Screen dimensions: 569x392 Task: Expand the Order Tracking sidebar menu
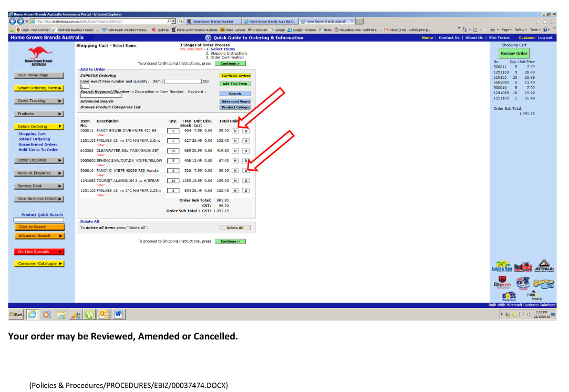point(39,101)
